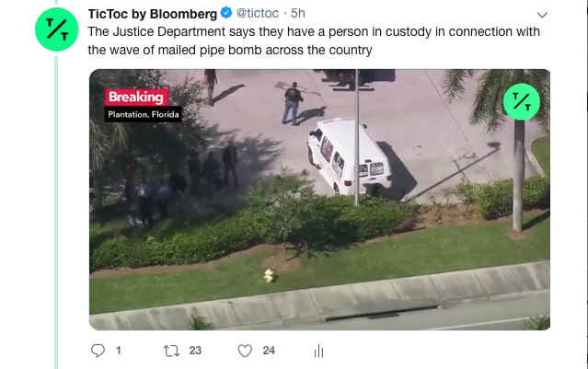Click the blue verified badge
Screen dimensions: 588x369
click(x=226, y=13)
